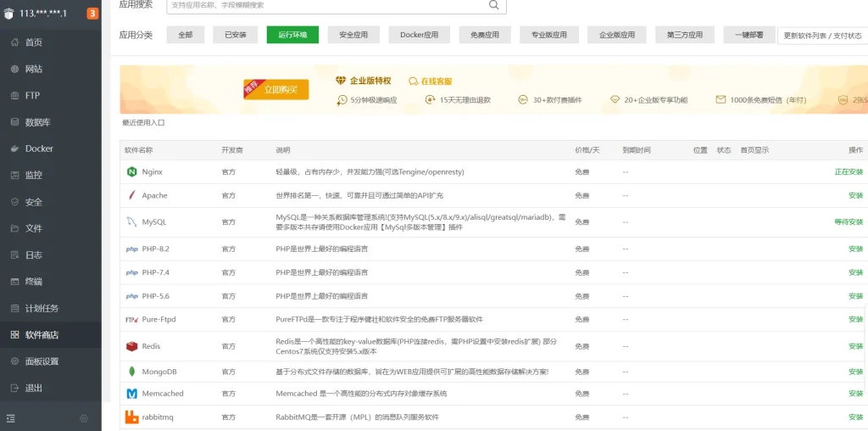The height and width of the screenshot is (431, 868).
Task: Select the 运行环境 category tab
Action: [x=292, y=34]
